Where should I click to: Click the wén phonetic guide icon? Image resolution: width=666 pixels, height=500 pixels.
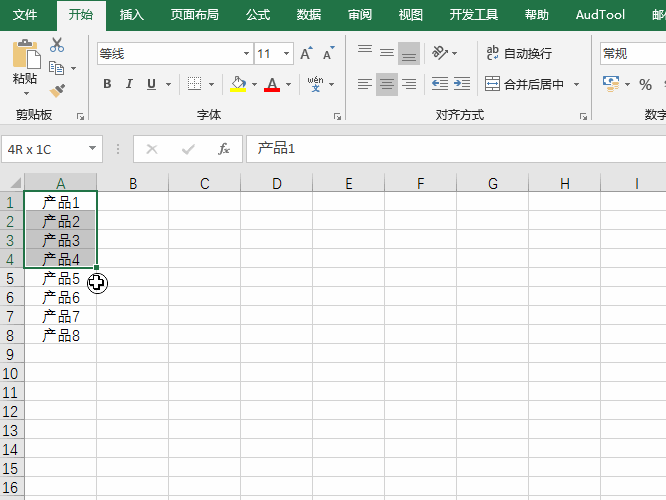tap(316, 84)
